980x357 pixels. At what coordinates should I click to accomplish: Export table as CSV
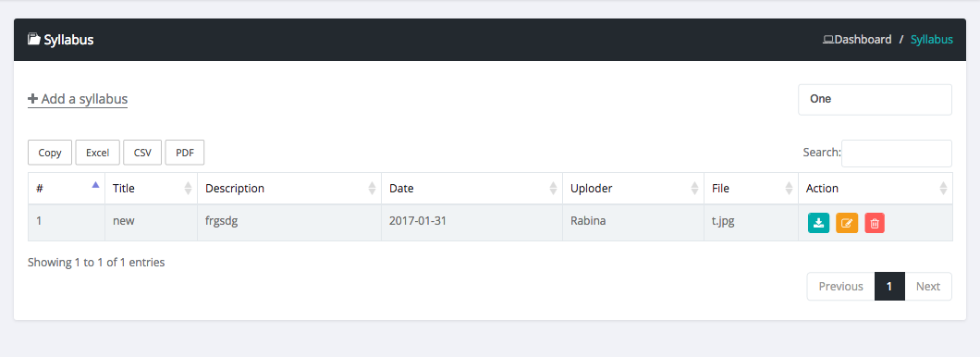tap(142, 153)
